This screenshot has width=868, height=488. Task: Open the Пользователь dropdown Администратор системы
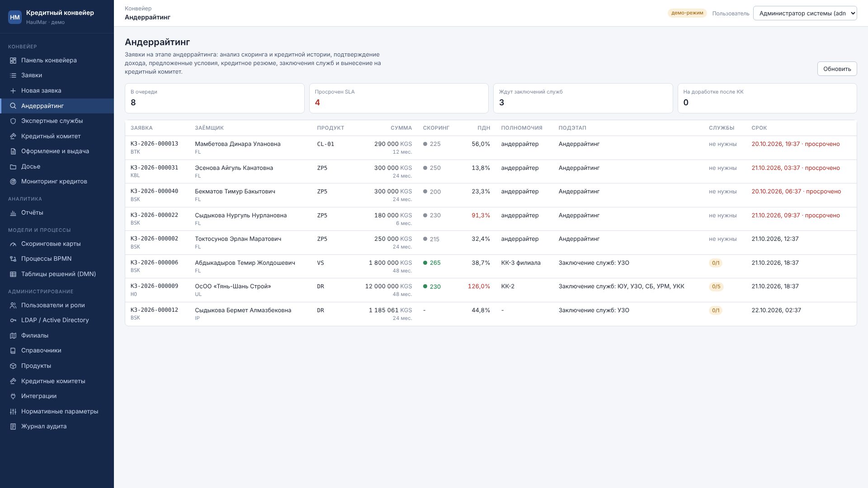tap(805, 13)
